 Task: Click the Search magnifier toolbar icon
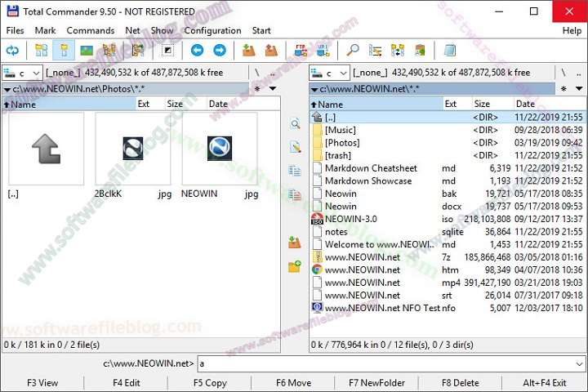point(354,51)
